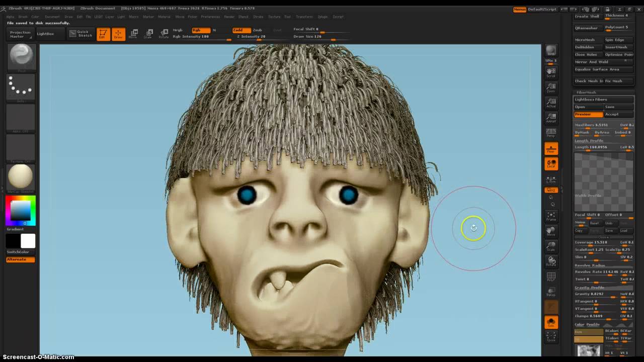The image size is (644, 362).
Task: Adjust the Rgb Intensity slider
Action: 201,37
